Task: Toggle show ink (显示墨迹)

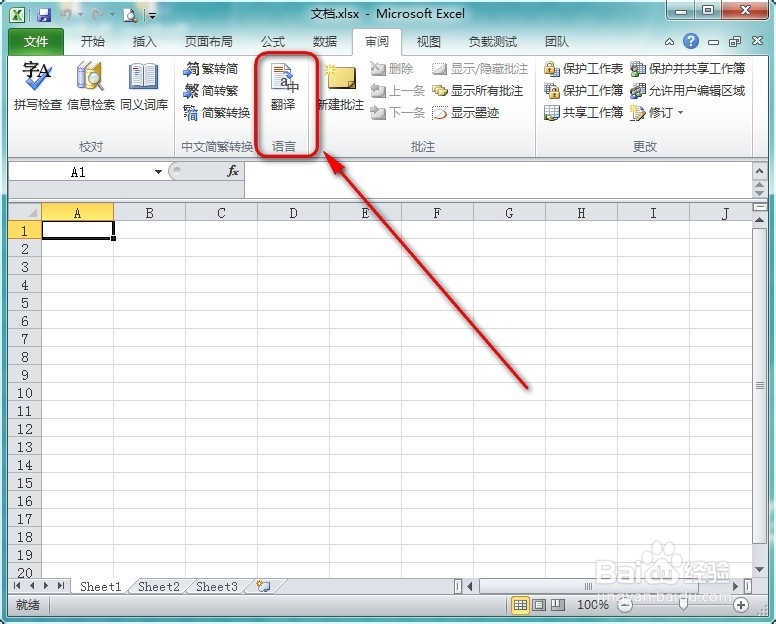Action: tap(465, 113)
